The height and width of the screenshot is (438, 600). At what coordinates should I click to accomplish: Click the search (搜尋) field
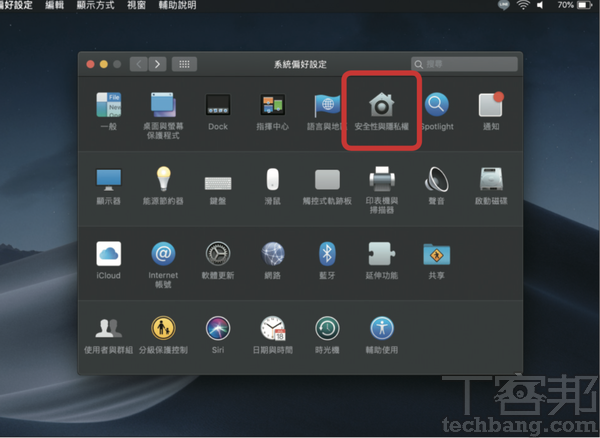click(464, 64)
